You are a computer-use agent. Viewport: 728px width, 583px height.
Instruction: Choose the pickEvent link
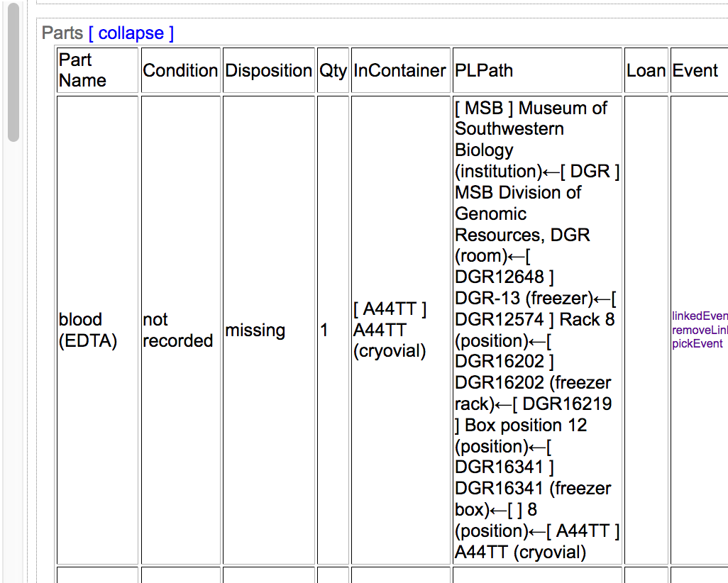tap(697, 343)
